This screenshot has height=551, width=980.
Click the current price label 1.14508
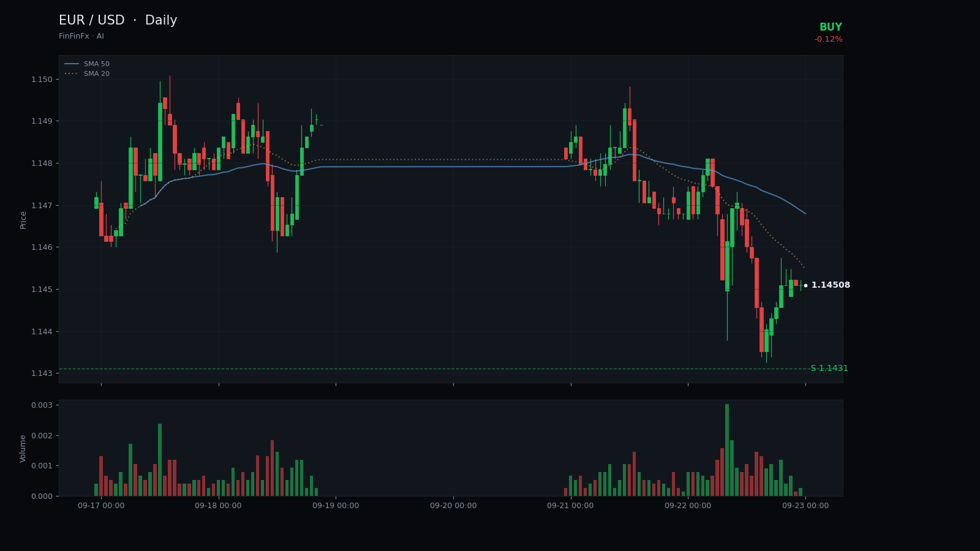[831, 285]
